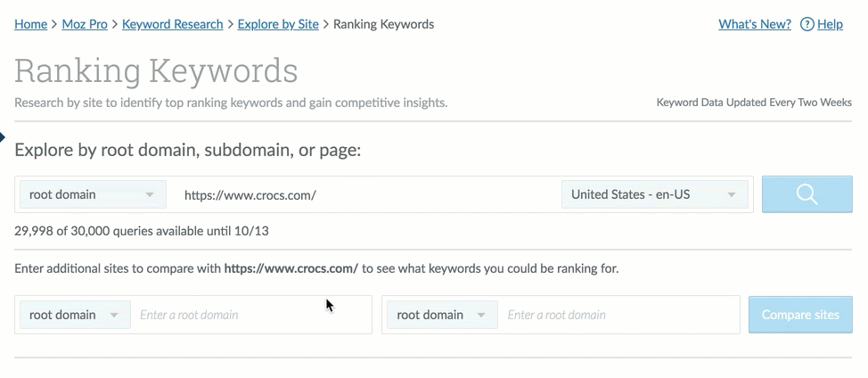Click the large Ranking Keywords page heading
The image size is (868, 378).
point(156,70)
